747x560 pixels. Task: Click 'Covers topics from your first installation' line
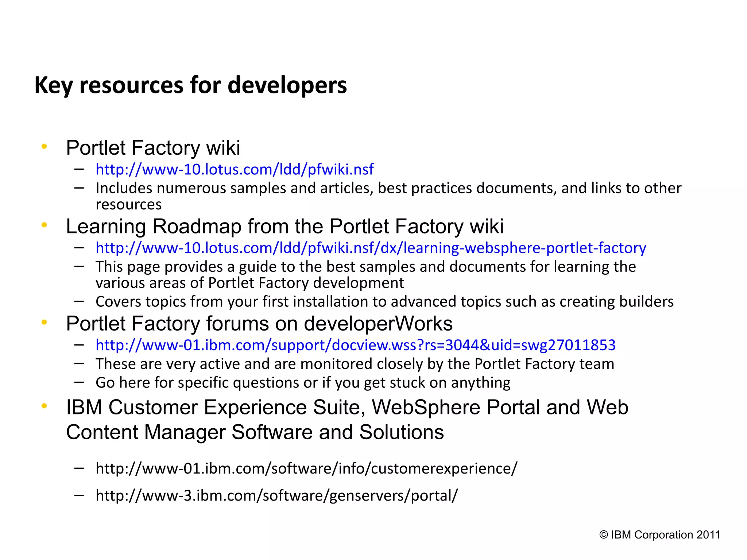click(x=385, y=302)
